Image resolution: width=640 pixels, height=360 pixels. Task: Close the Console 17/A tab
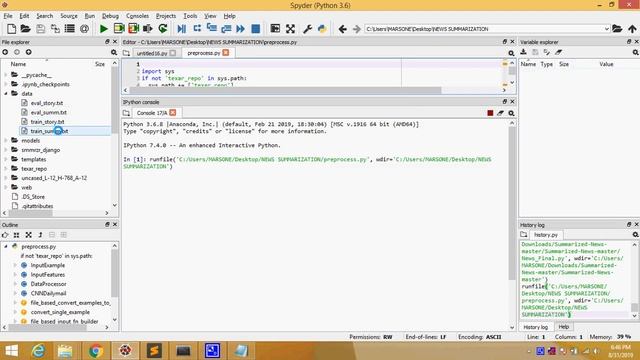tap(173, 112)
